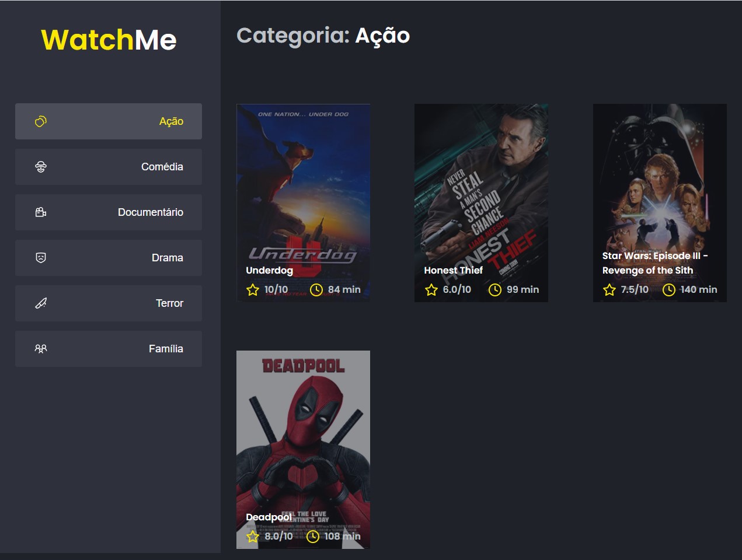Click the Deadpool movie title
Viewport: 742px width, 560px height.
269,517
